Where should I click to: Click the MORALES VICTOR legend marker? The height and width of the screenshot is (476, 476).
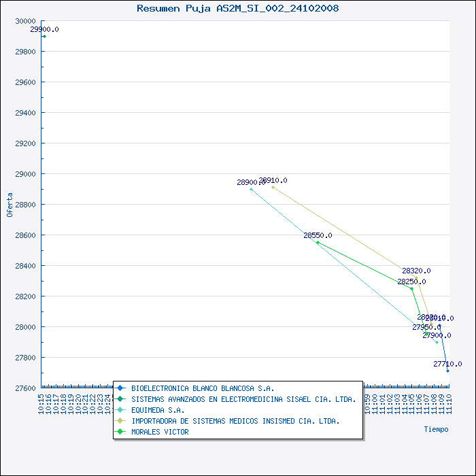[120, 432]
